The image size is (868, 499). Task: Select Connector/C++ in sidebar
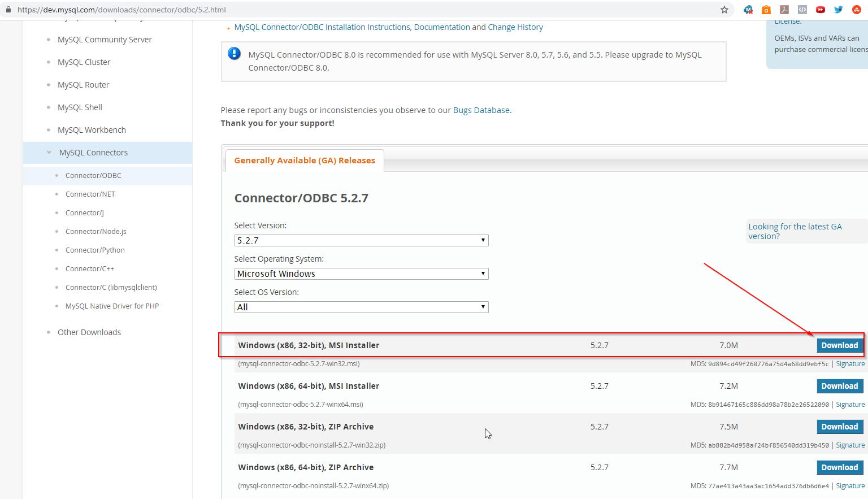click(90, 269)
